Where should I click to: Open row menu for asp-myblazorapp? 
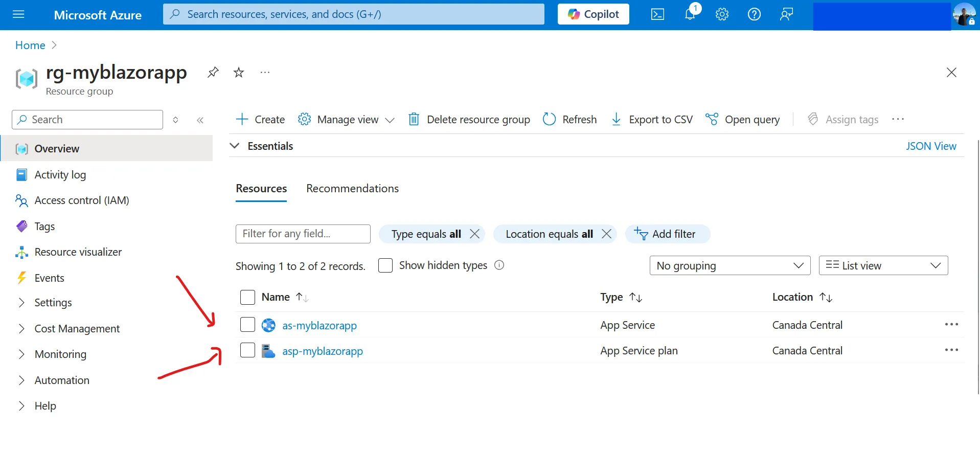(x=951, y=350)
